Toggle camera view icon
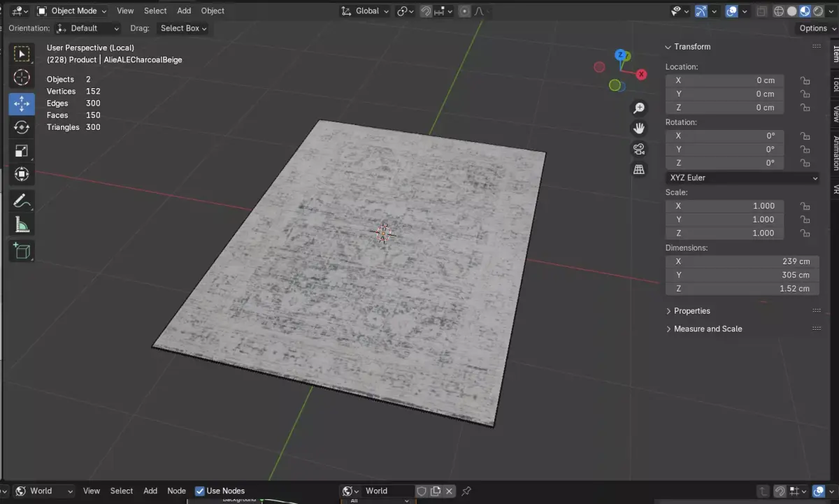 point(639,149)
